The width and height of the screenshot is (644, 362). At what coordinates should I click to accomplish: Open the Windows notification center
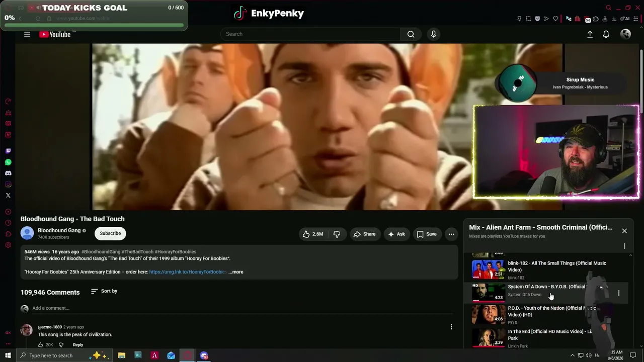coord(633,355)
